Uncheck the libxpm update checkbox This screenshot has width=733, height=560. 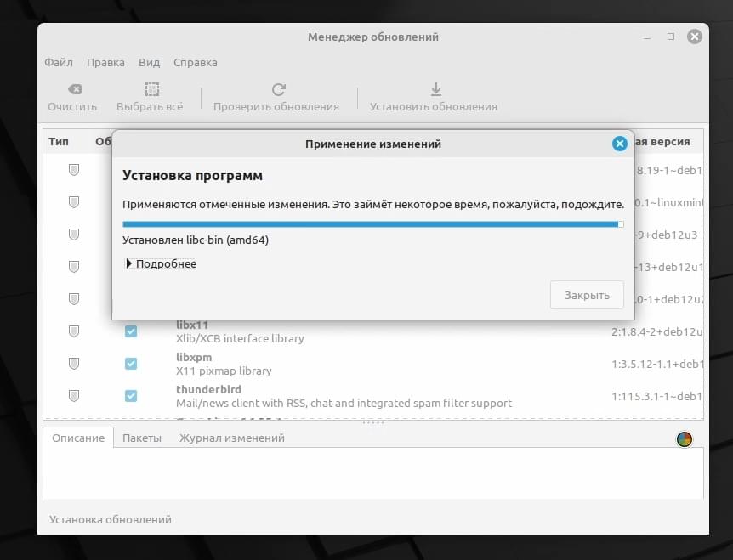click(x=131, y=364)
